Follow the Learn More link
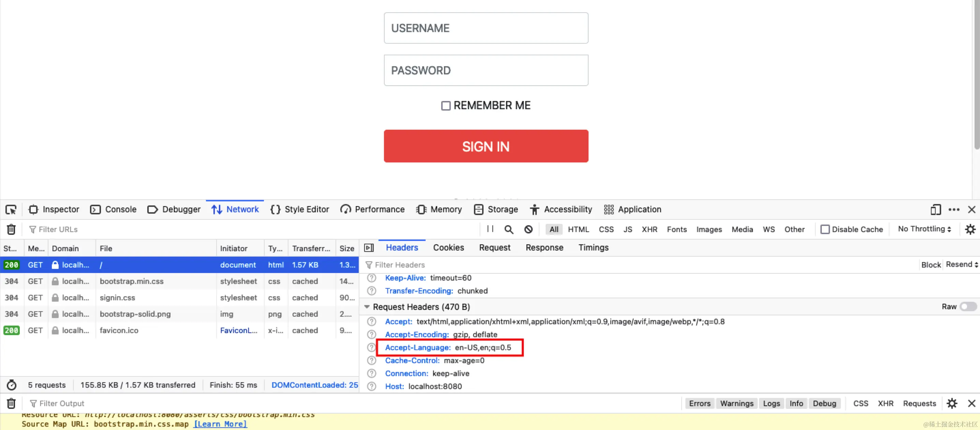Viewport: 980px width, 430px height. pyautogui.click(x=220, y=424)
